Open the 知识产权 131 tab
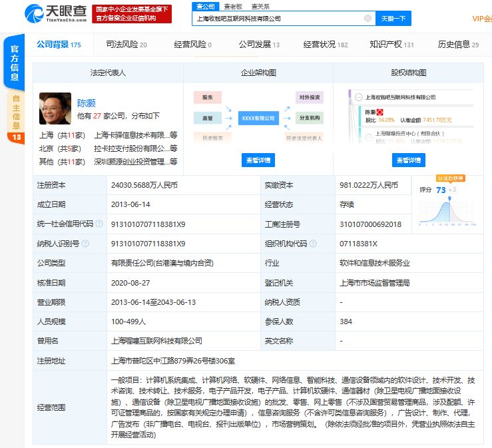492x448 pixels. point(392,45)
